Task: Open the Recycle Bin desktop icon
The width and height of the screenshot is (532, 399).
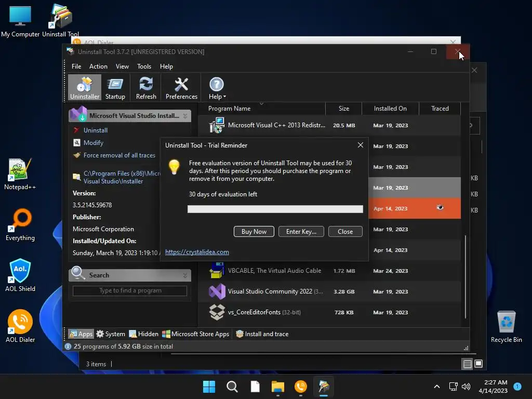Action: coord(506,327)
